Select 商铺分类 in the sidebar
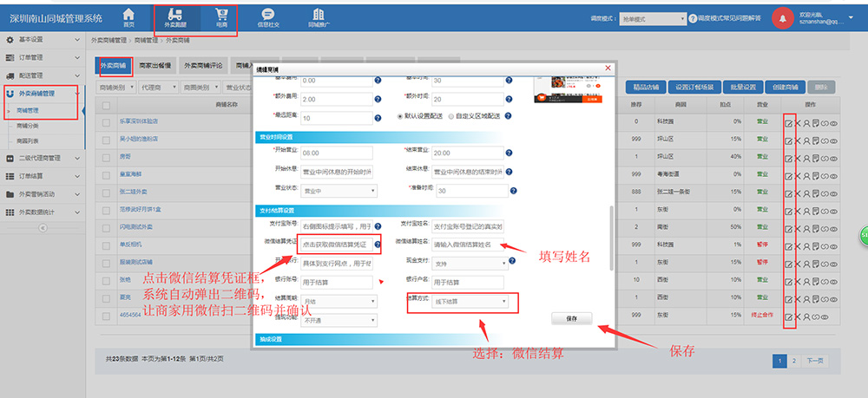The width and height of the screenshot is (868, 398). click(28, 126)
